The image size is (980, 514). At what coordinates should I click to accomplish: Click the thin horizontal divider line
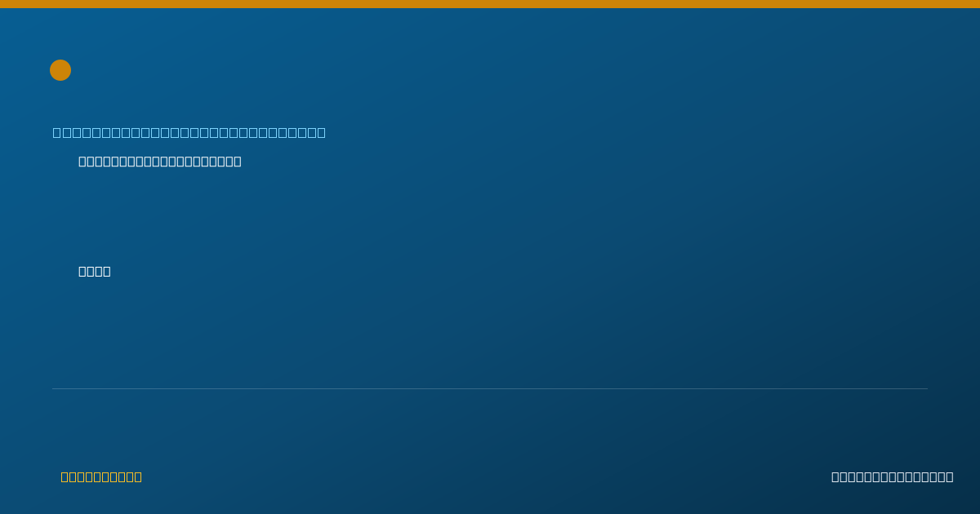coord(490,388)
